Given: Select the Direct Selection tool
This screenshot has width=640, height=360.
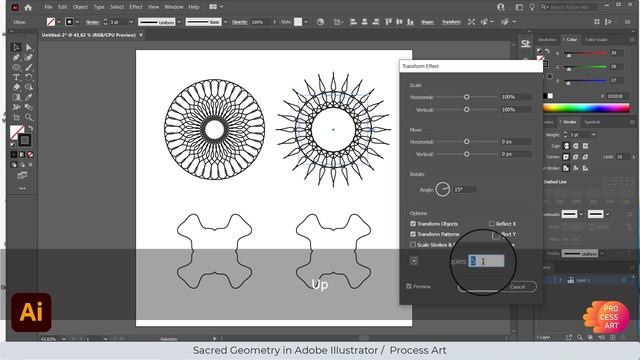Looking at the screenshot, I should 29,47.
